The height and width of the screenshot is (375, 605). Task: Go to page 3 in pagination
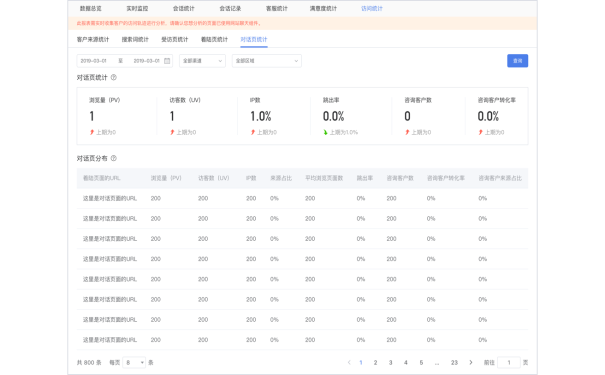390,363
